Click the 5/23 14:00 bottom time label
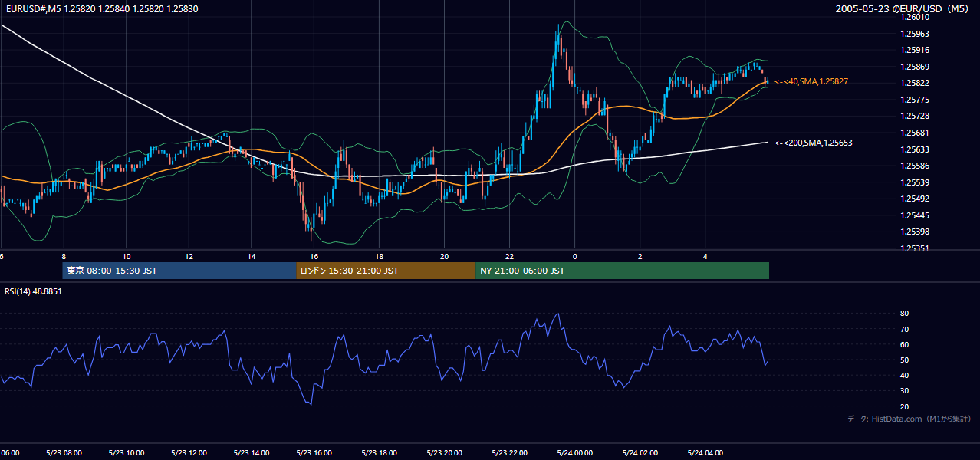This screenshot has height=460, width=980. click(x=251, y=453)
